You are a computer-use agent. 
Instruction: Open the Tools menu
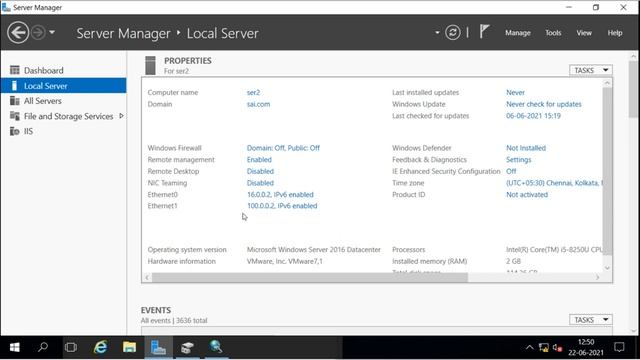[553, 33]
